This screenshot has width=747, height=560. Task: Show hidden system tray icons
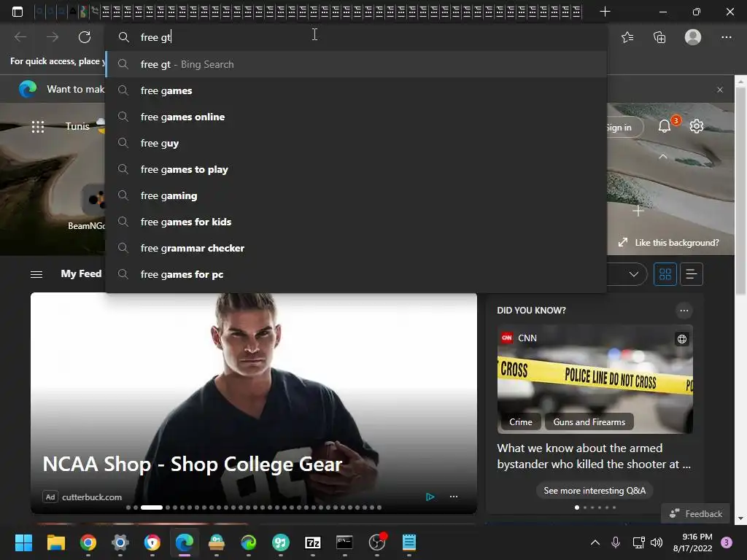[x=595, y=542]
